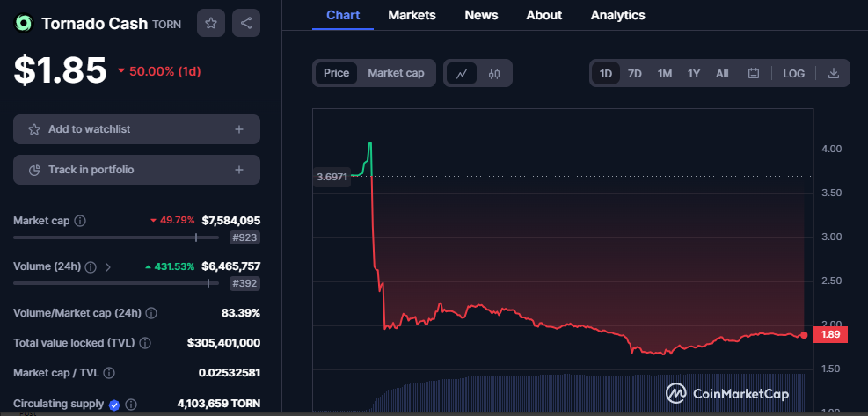868x416 pixels.
Task: Open the News tab
Action: point(481,15)
